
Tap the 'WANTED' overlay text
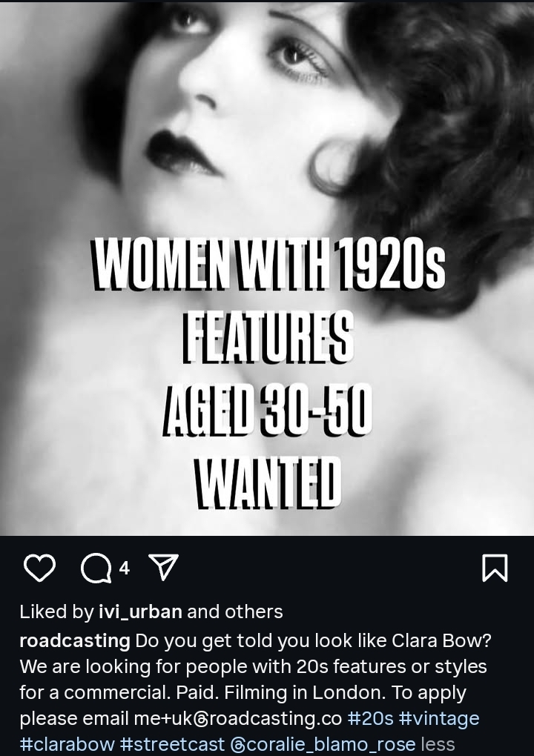pos(268,483)
